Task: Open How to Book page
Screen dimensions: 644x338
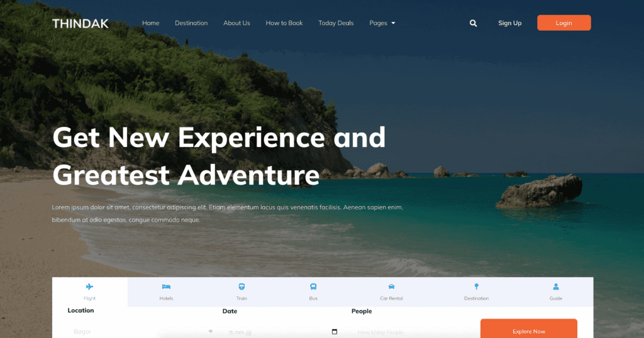Action: [284, 23]
